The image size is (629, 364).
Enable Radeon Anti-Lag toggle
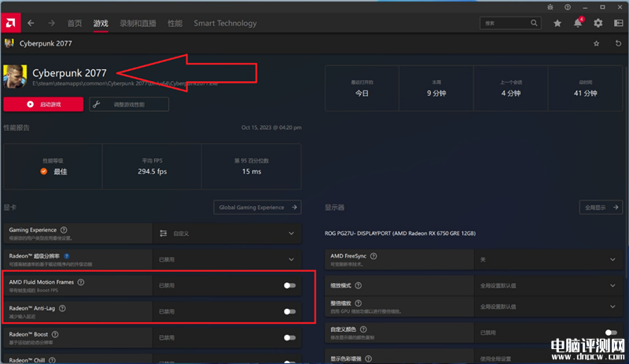pyautogui.click(x=289, y=311)
